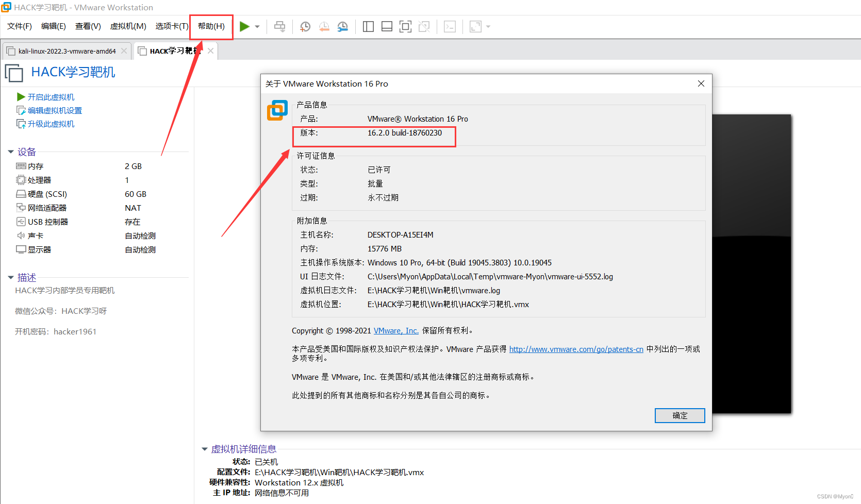
Task: Toggle the library sidebar view icon
Action: click(x=368, y=26)
